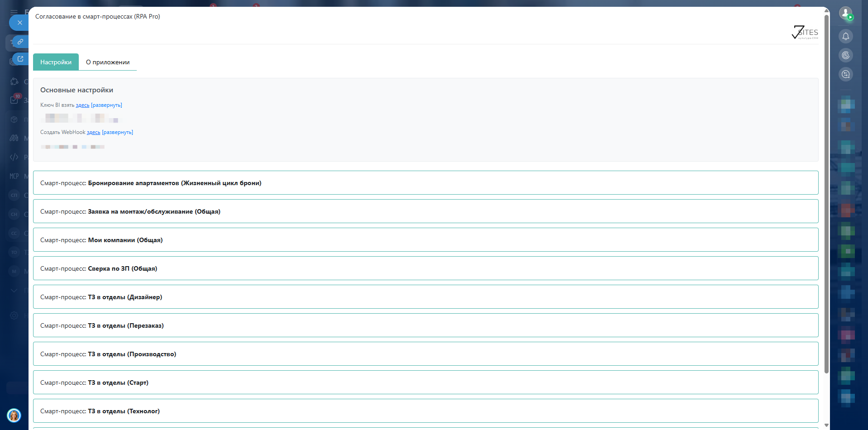Click the code brackets icon in left sidebar
Screen dimensions: 868x430
14,157
